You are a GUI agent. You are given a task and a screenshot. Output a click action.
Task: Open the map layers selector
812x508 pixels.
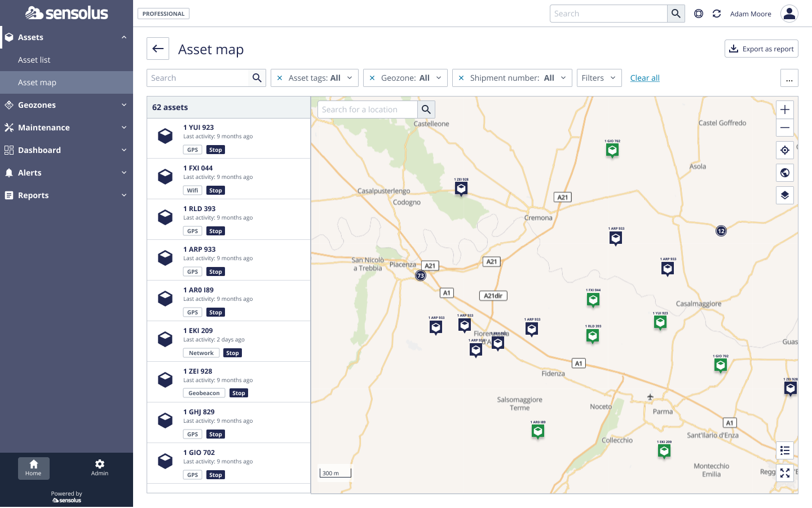[x=784, y=195]
